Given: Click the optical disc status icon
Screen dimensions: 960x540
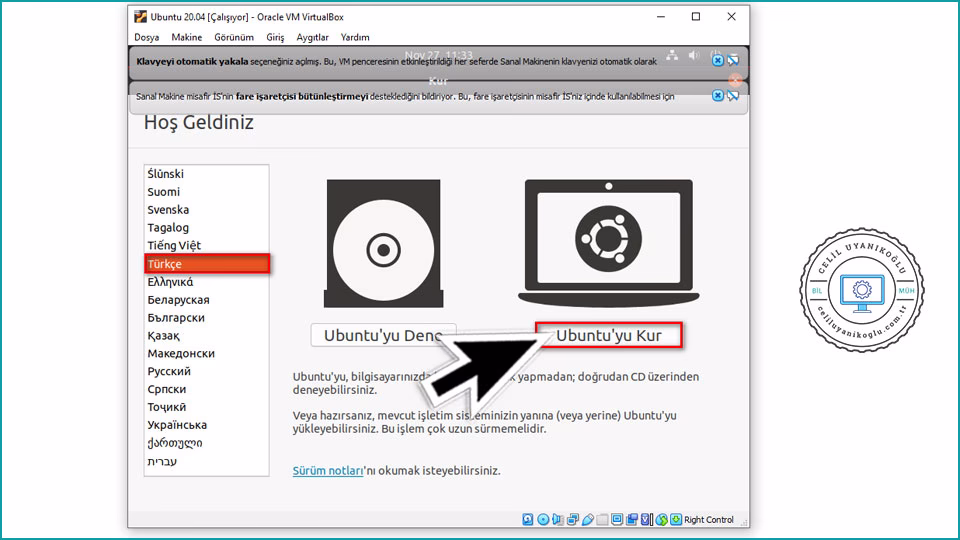Looking at the screenshot, I should click(543, 519).
